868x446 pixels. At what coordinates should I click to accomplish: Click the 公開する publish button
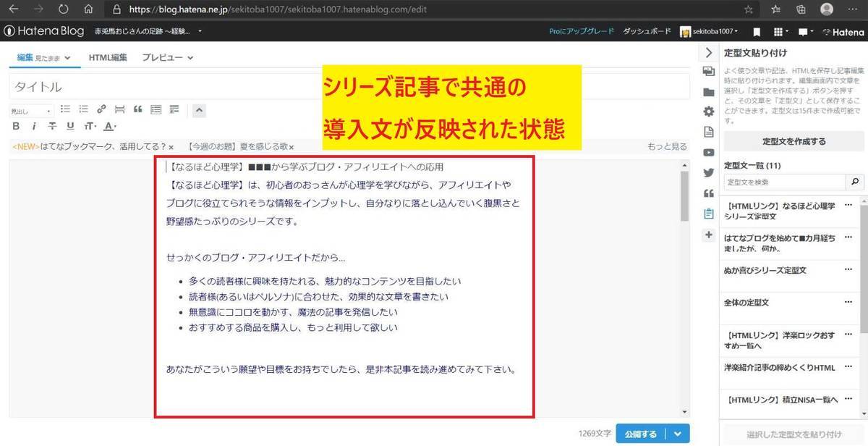click(x=640, y=434)
